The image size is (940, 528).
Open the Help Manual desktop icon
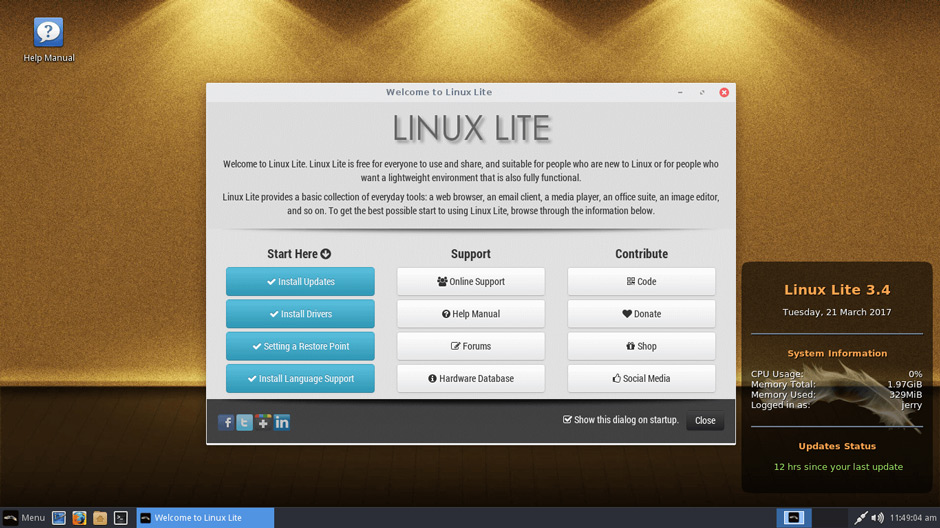click(x=49, y=40)
